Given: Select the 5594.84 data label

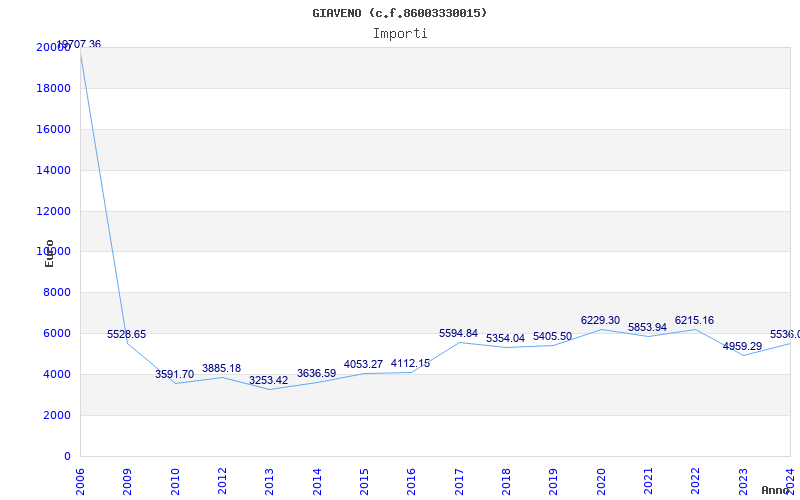Looking at the screenshot, I should pyautogui.click(x=458, y=334).
